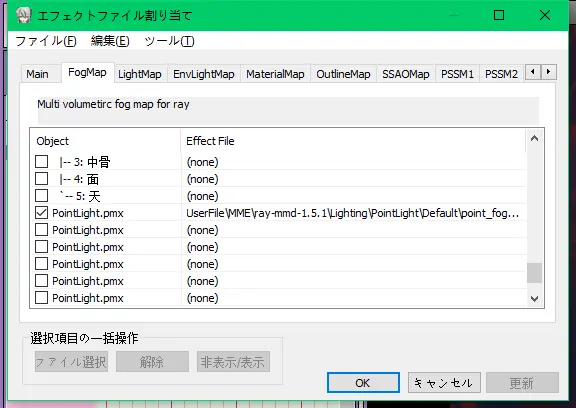This screenshot has height=408, width=576.
Task: Click the ファイル選択 button
Action: point(71,362)
